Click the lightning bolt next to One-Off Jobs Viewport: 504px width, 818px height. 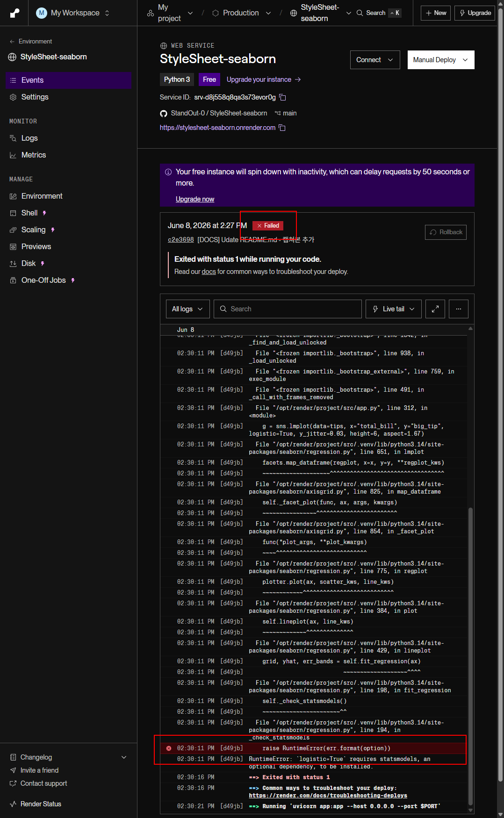tap(73, 280)
